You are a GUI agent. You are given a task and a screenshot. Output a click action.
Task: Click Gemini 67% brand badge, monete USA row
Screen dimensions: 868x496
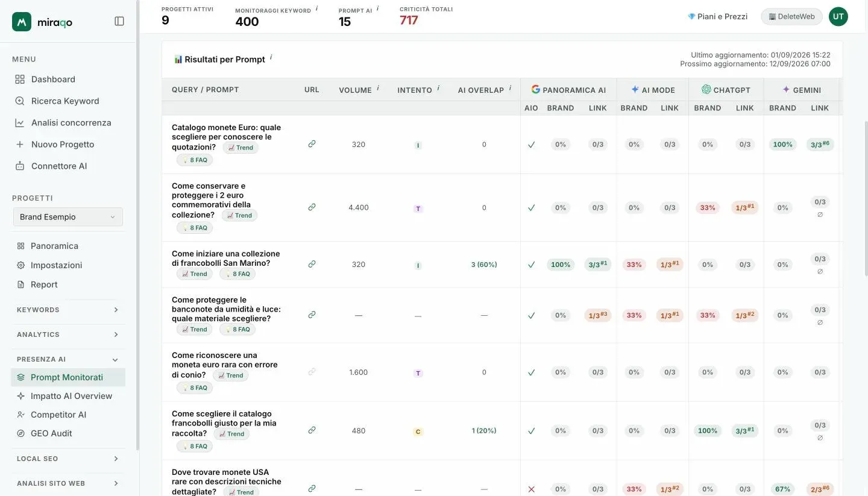tap(782, 489)
